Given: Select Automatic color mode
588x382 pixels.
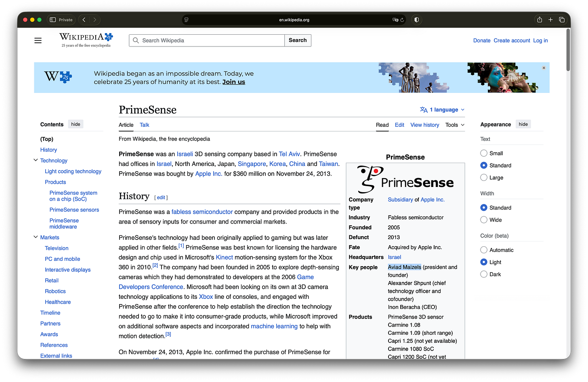Looking at the screenshot, I should click(x=484, y=250).
